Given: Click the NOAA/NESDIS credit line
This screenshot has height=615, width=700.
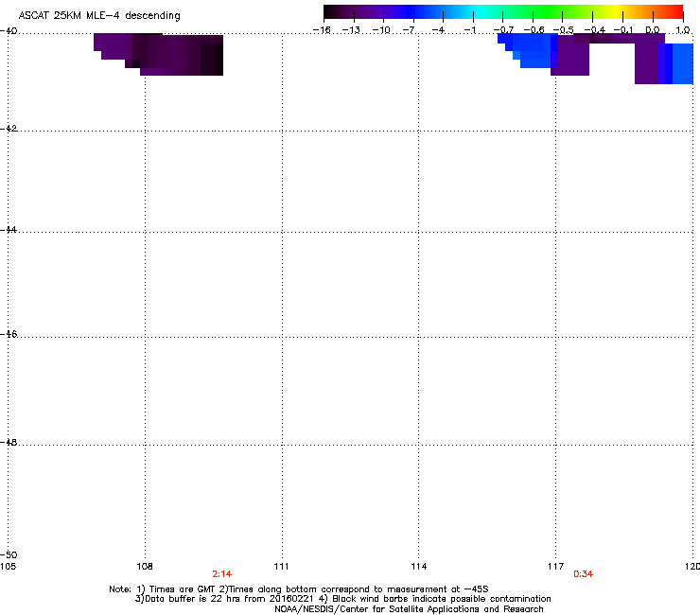Looking at the screenshot, I should tap(409, 609).
